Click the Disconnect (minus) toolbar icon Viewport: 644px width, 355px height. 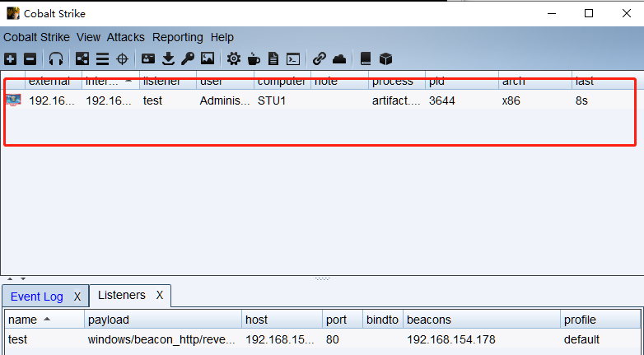pos(30,59)
